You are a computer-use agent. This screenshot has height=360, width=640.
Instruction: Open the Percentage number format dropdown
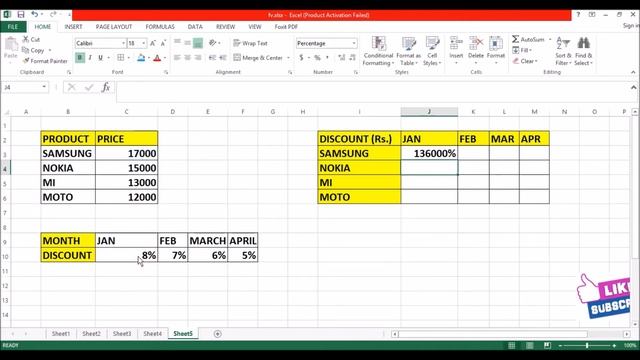[354, 43]
